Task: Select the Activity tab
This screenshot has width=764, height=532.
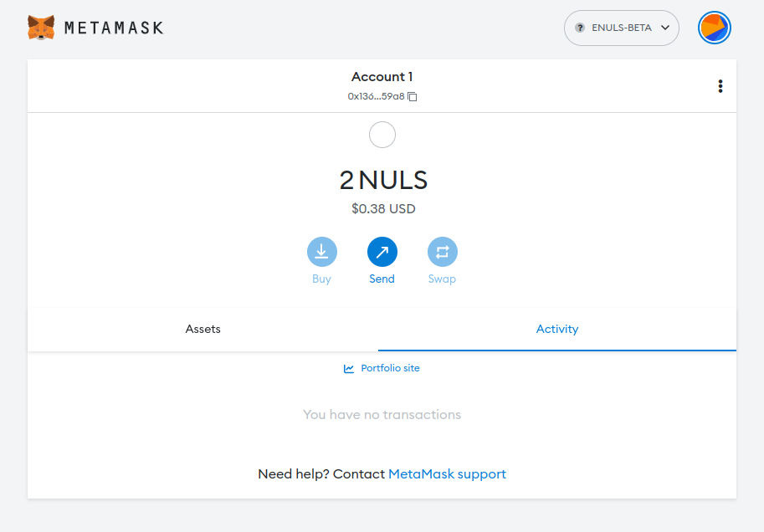Action: 557,330
